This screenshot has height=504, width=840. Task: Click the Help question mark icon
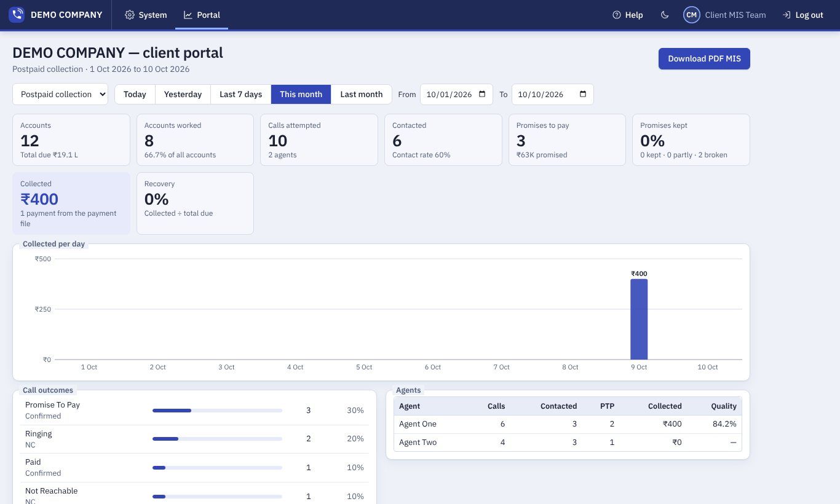[x=616, y=15]
